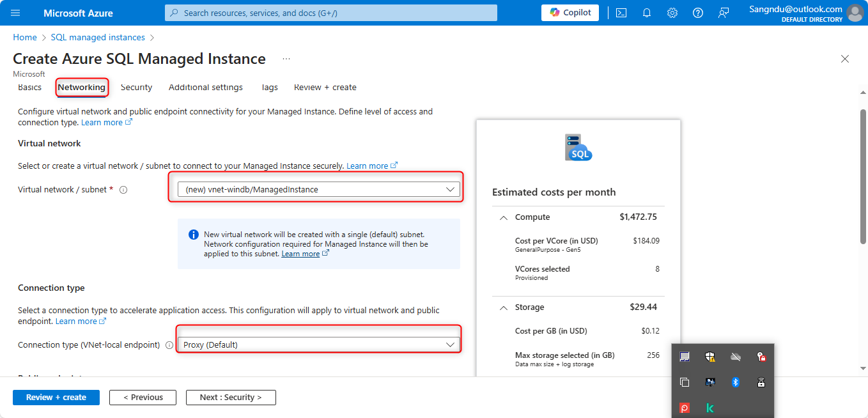Click the key with red lock tray icon
This screenshot has height=418, width=868.
761,357
